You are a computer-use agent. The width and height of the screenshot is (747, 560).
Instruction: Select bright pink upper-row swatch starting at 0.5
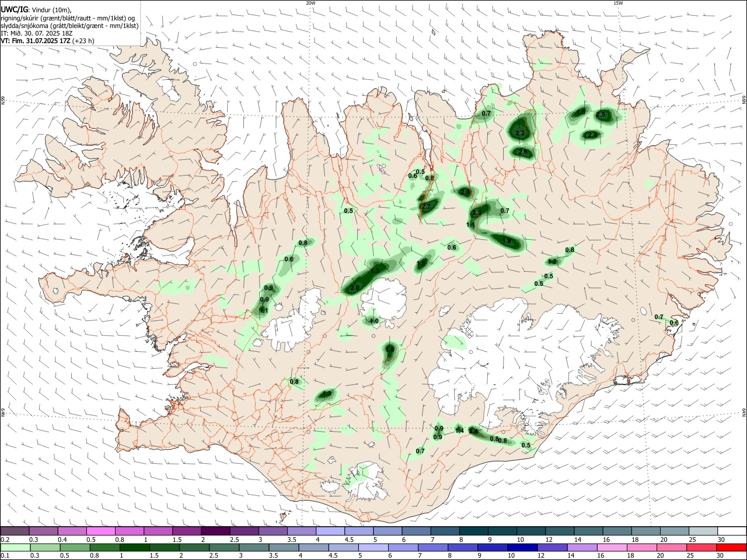tap(101, 531)
